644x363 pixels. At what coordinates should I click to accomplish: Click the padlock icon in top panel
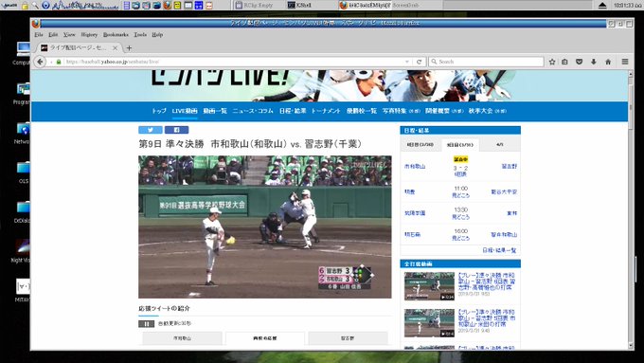25,6
